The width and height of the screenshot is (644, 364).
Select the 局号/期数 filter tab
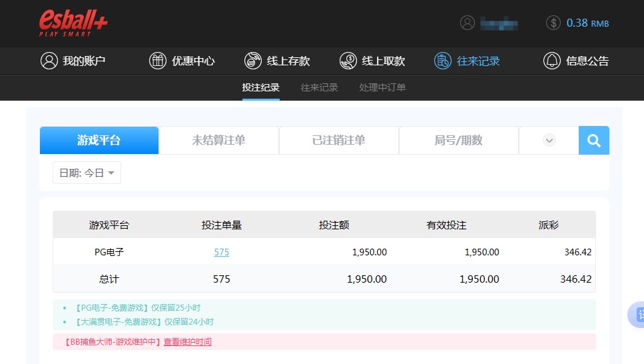click(x=458, y=140)
